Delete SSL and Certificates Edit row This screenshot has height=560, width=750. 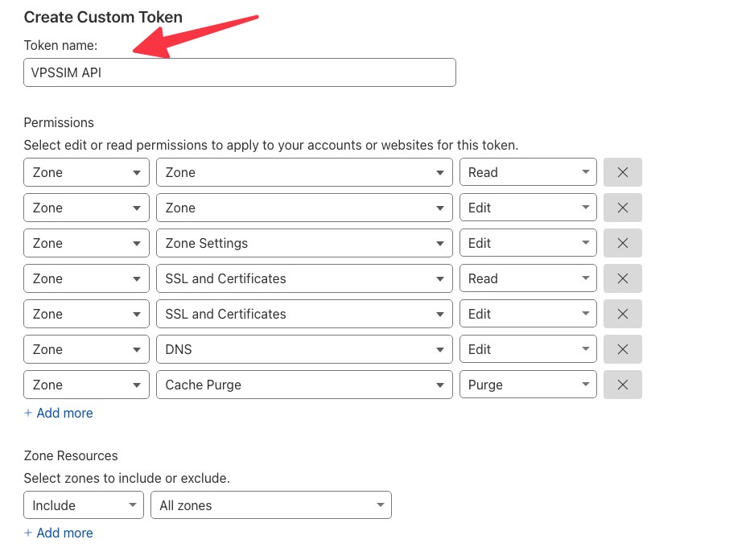[x=622, y=314]
